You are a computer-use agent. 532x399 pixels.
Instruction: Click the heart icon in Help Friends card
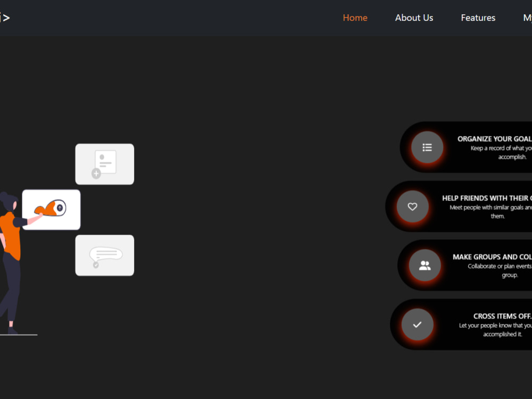(x=413, y=206)
